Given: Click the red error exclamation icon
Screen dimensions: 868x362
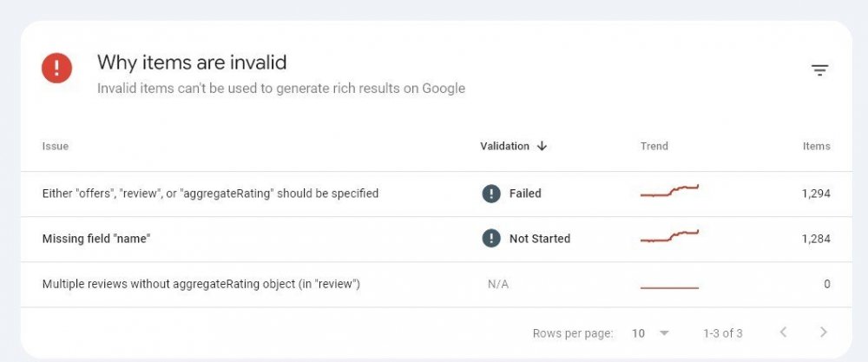Looking at the screenshot, I should (57, 68).
